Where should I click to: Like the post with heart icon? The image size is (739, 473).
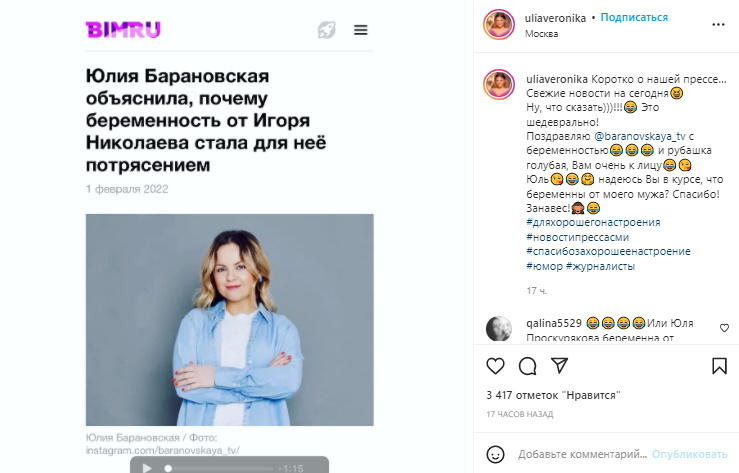pyautogui.click(x=495, y=366)
